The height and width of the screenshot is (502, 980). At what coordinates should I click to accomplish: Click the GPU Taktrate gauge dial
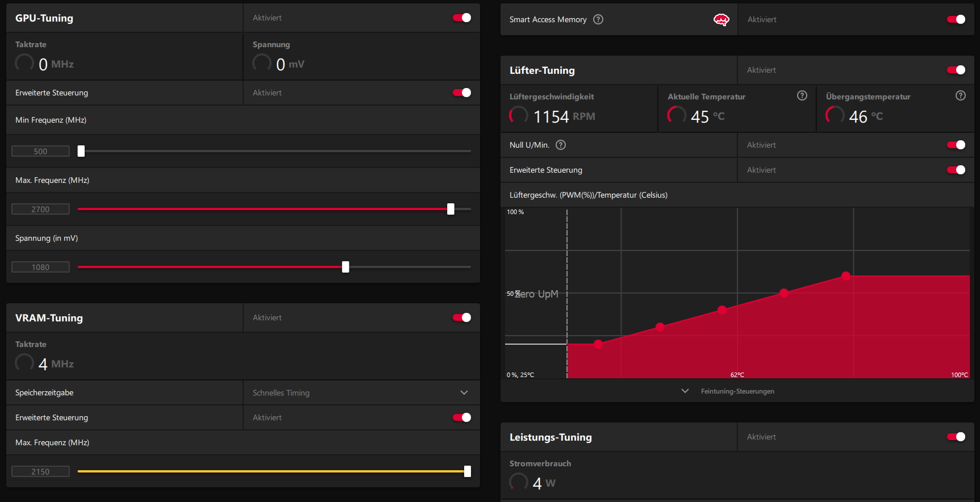pyautogui.click(x=24, y=62)
